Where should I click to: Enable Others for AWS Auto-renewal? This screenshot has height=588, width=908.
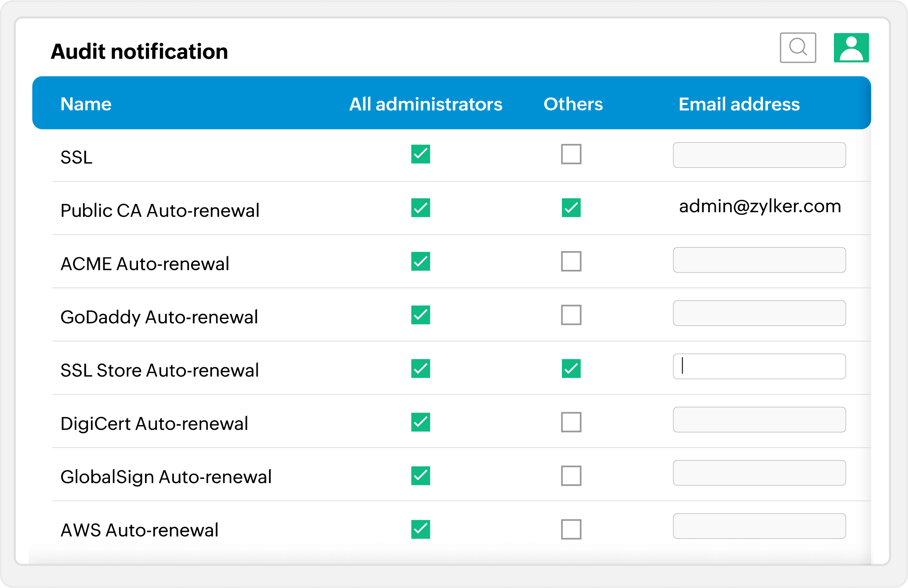[571, 529]
